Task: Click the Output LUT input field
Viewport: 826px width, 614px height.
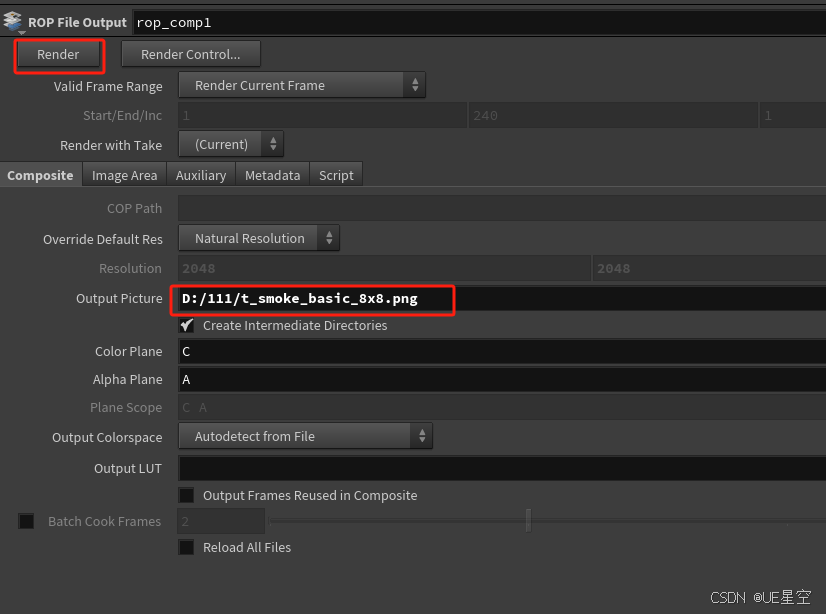Action: (502, 468)
